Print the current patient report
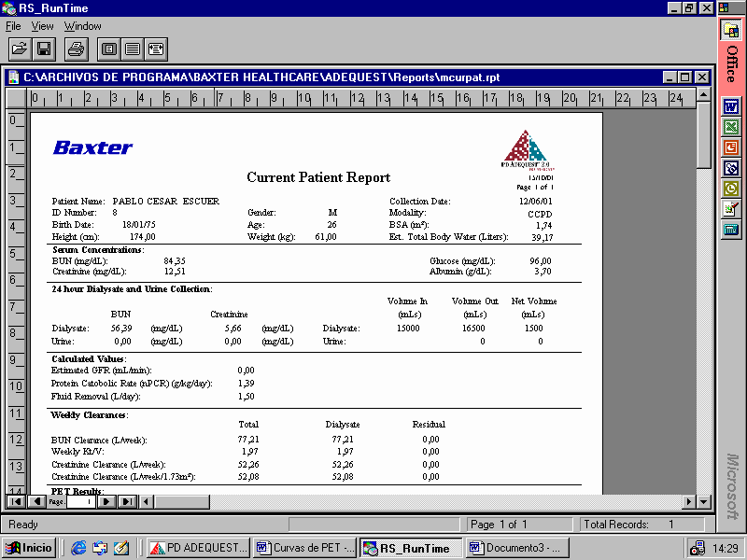747x560 pixels. pyautogui.click(x=77, y=49)
